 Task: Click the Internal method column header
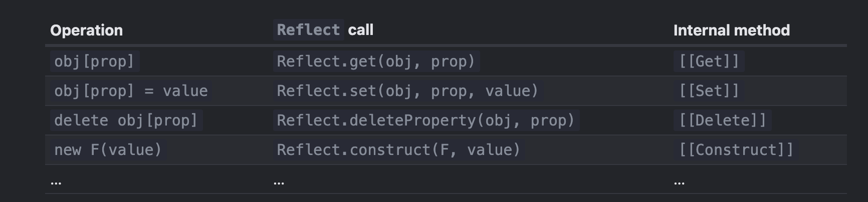click(731, 30)
